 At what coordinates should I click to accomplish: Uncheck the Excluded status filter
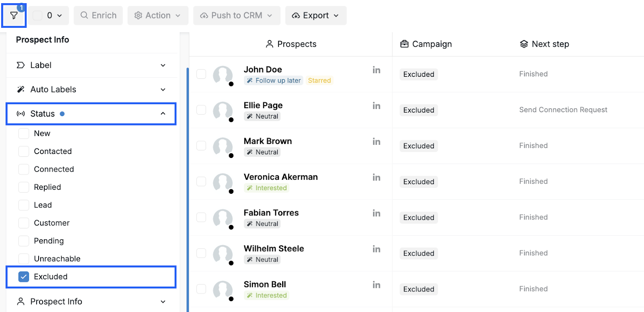click(x=24, y=277)
